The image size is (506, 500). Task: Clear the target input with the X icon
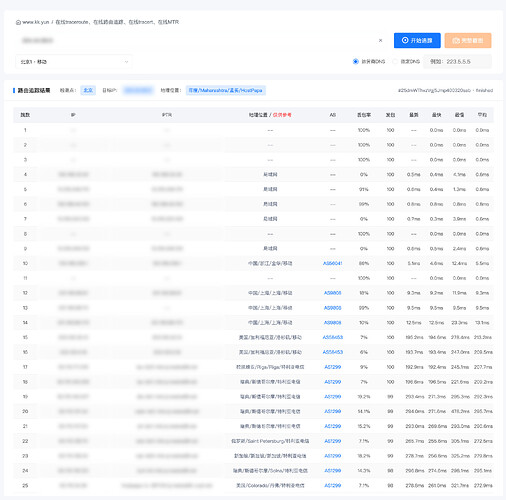[x=380, y=40]
